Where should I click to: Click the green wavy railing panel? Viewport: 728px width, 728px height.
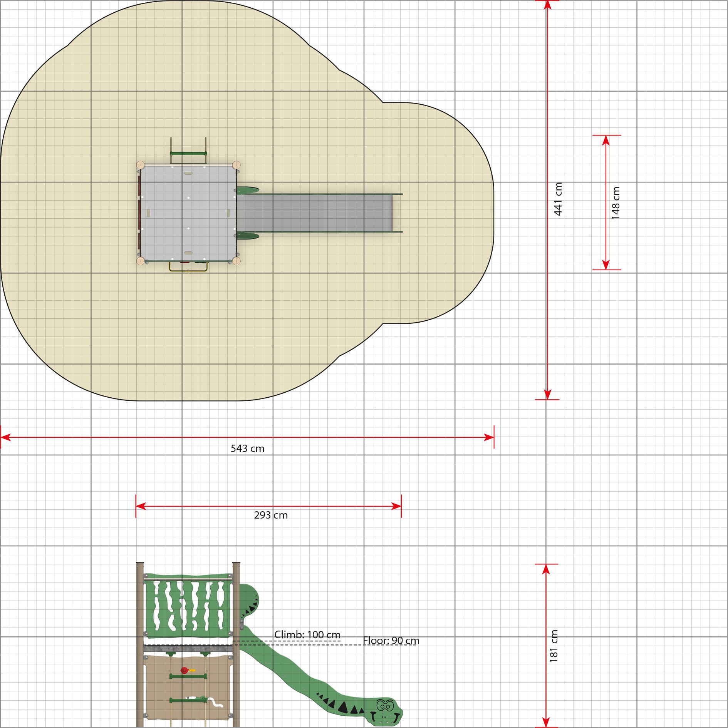click(x=188, y=606)
